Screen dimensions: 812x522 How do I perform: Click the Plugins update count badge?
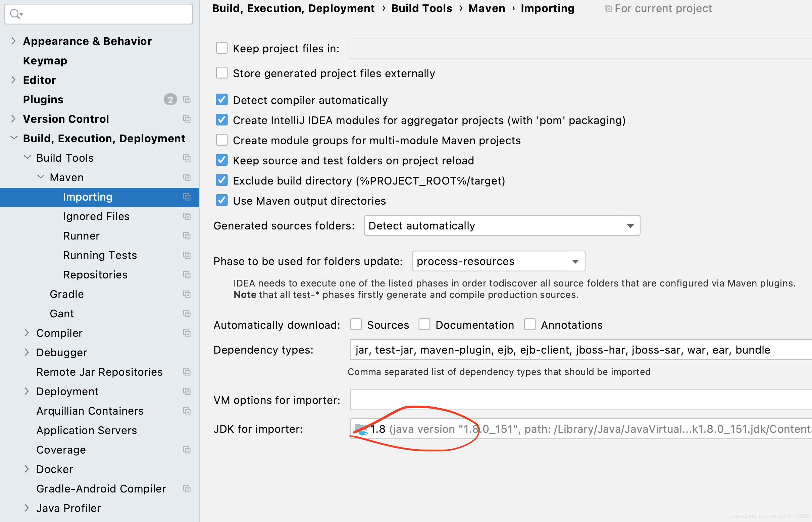170,100
